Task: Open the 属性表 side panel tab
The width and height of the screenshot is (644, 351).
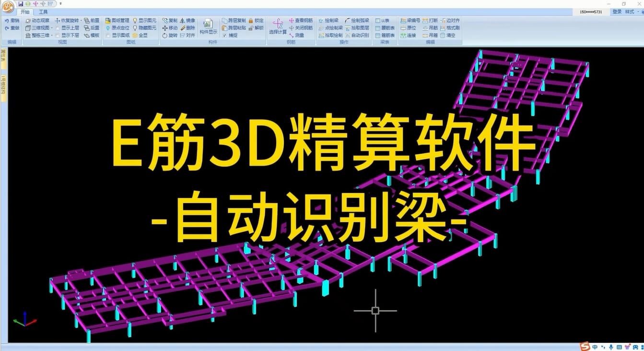Action: click(x=3, y=56)
